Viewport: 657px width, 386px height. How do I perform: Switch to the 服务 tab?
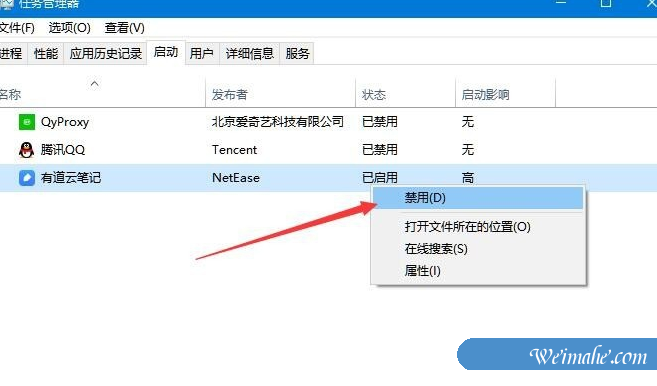pyautogui.click(x=297, y=54)
